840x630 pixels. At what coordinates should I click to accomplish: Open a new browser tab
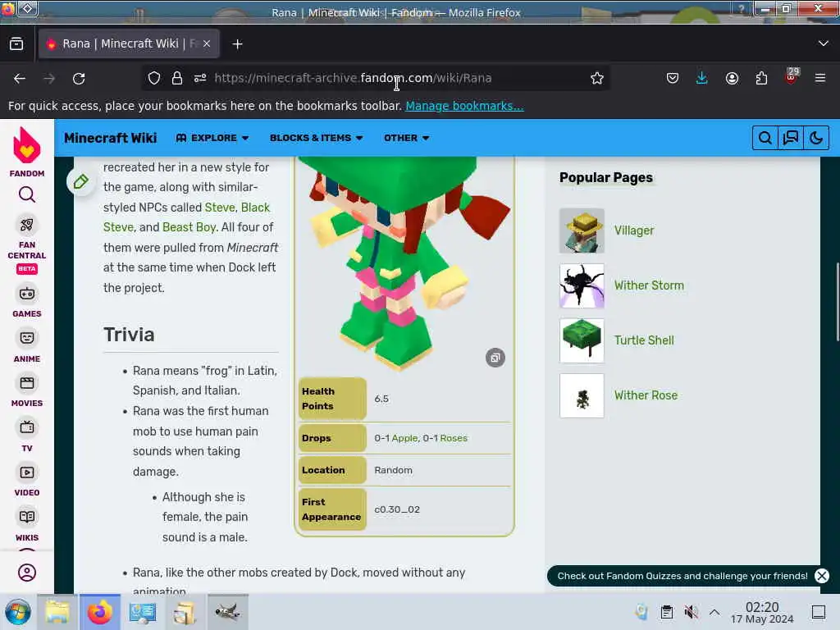pos(237,44)
